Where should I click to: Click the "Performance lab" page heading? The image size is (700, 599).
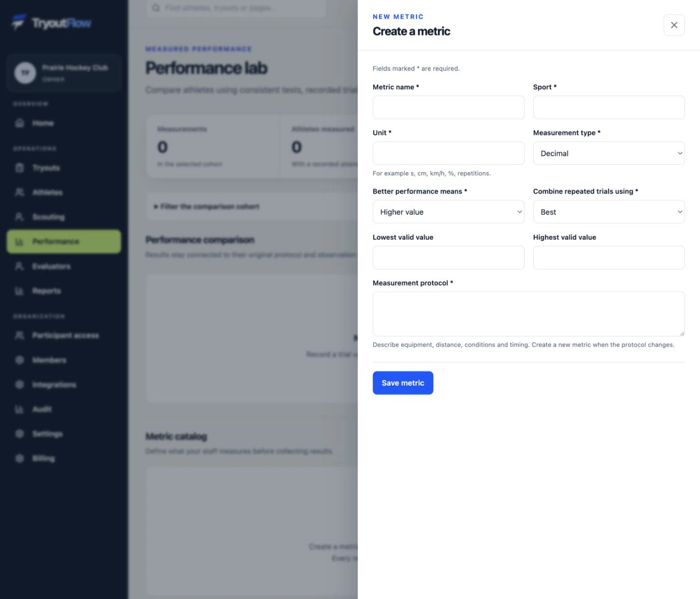[206, 68]
